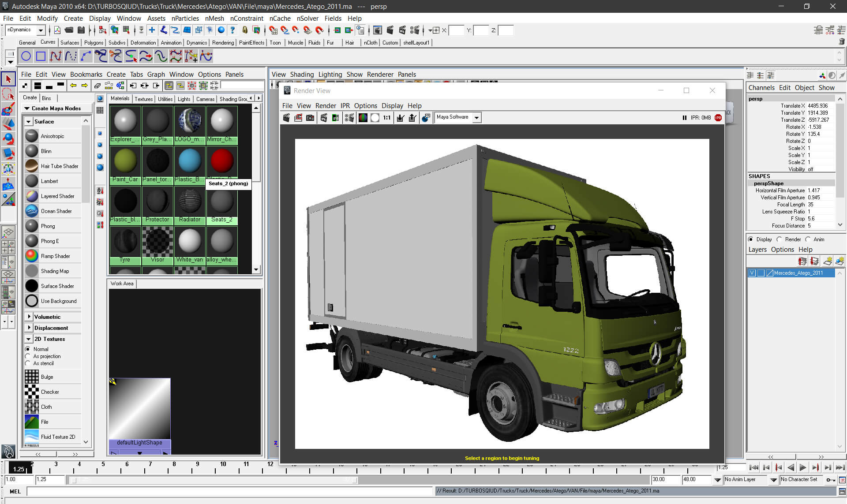847x504 pixels.
Task: Click the red IPR stop icon in Render View
Action: coord(718,118)
